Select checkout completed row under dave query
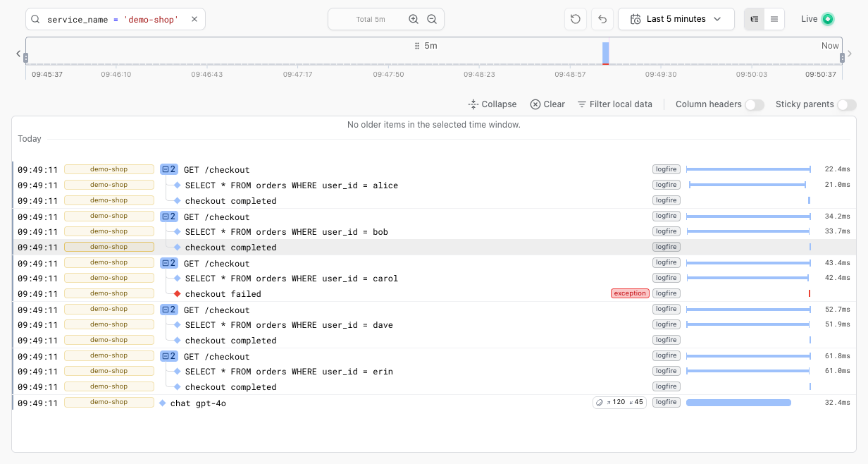The image size is (868, 464). [x=434, y=341]
